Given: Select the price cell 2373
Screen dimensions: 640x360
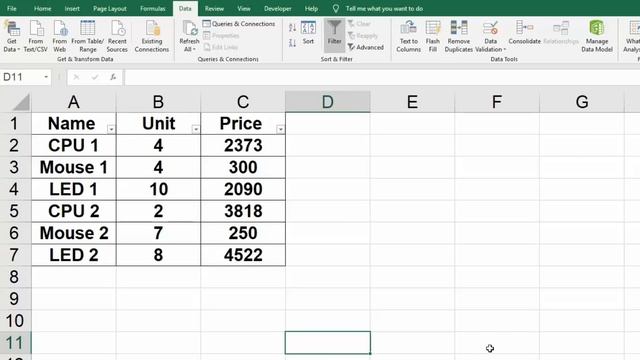Looking at the screenshot, I should click(x=243, y=146).
